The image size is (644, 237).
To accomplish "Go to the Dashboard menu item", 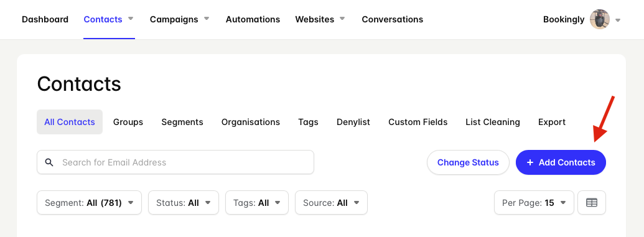I will pyautogui.click(x=45, y=19).
